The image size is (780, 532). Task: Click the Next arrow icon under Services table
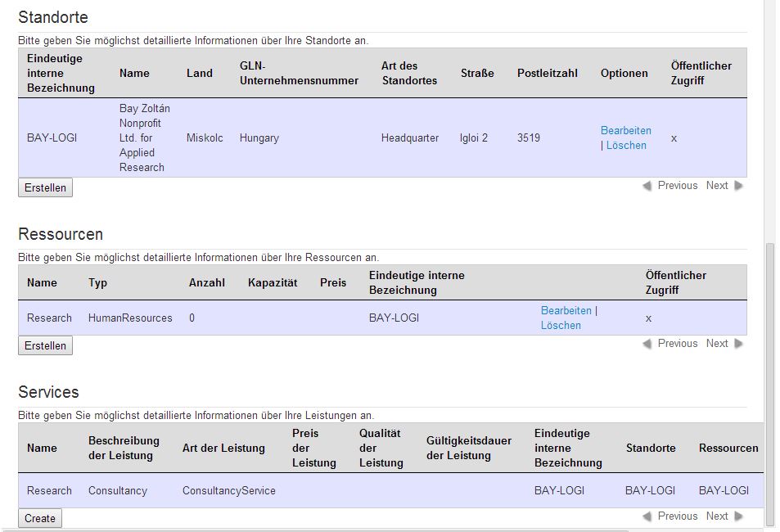(739, 516)
